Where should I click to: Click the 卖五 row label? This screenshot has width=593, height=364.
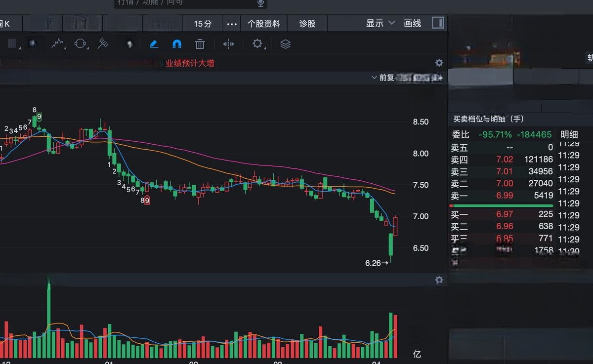pyautogui.click(x=459, y=148)
